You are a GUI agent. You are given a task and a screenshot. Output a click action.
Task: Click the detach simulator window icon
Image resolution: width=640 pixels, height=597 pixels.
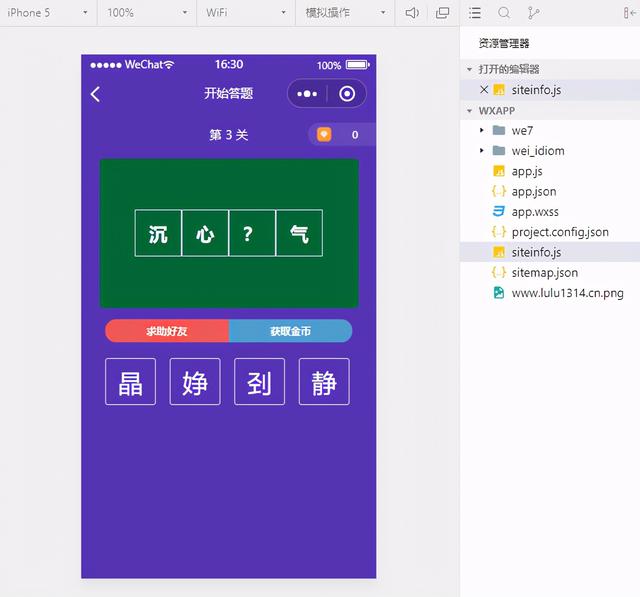click(x=442, y=13)
